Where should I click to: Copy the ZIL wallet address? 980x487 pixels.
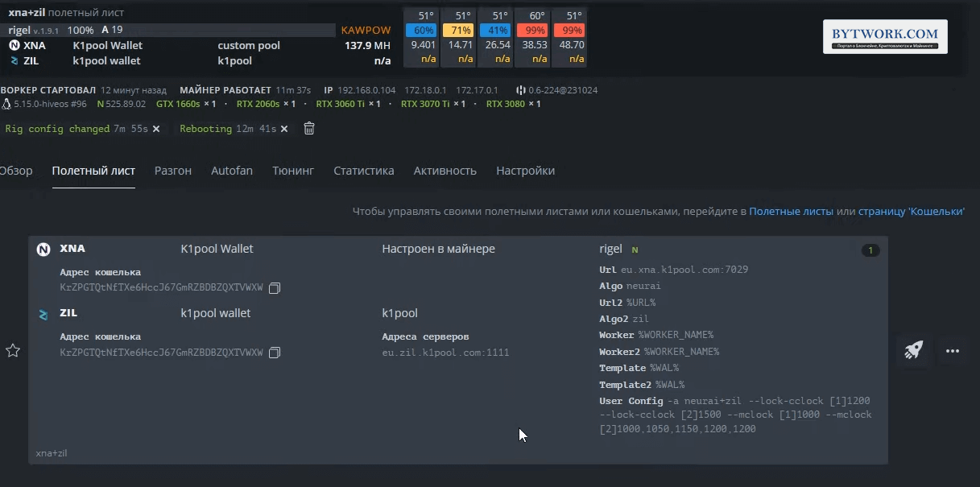275,353
